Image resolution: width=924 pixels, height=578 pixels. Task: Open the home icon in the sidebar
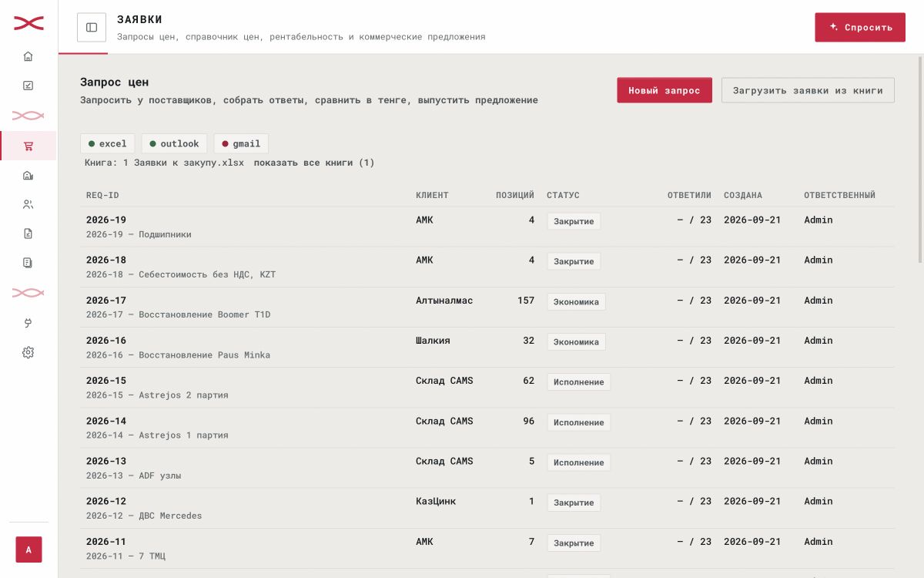pos(28,56)
